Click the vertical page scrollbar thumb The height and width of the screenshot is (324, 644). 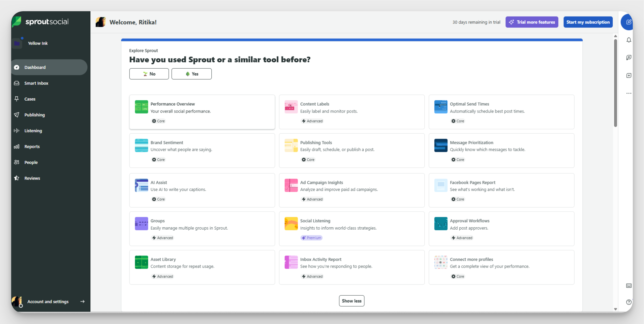tap(615, 82)
